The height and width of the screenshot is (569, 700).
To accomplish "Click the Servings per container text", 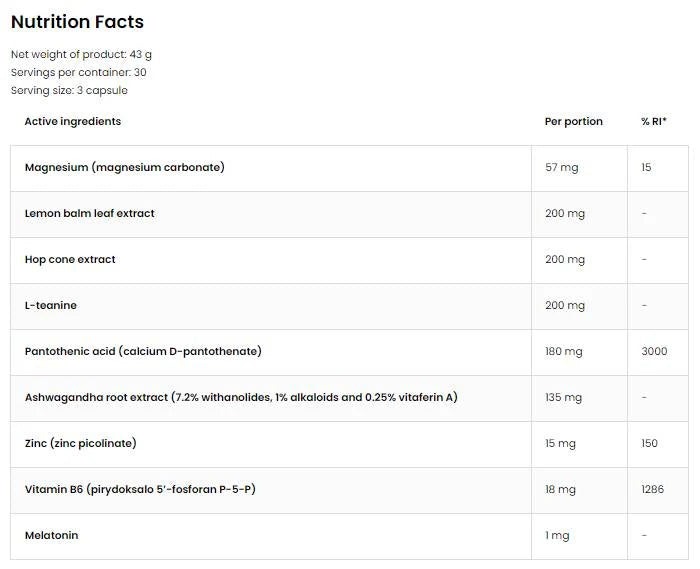I will [79, 72].
